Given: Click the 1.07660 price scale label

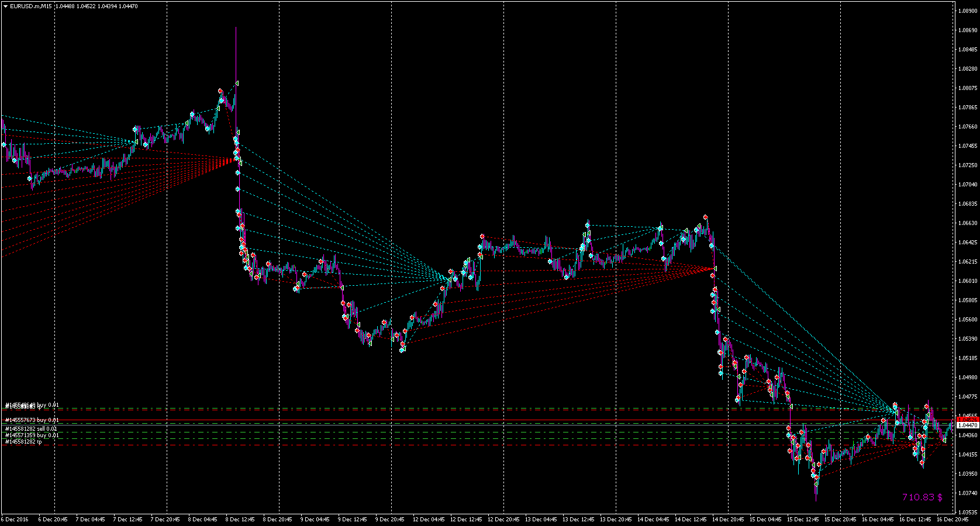Looking at the screenshot, I should coord(969,126).
